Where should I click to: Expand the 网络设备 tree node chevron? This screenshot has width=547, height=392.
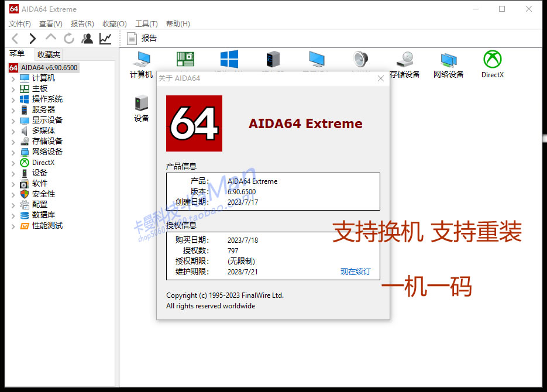(13, 152)
